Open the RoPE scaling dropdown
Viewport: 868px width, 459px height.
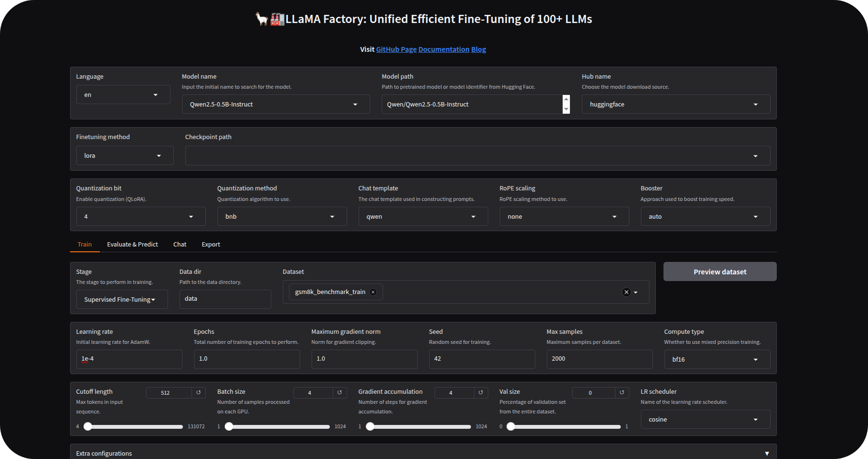tap(564, 216)
